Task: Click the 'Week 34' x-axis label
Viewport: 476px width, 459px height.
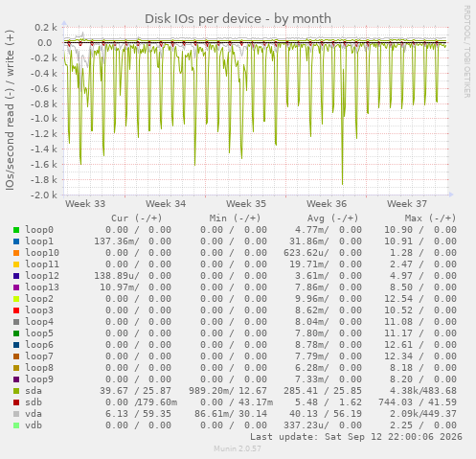Action: click(x=166, y=204)
